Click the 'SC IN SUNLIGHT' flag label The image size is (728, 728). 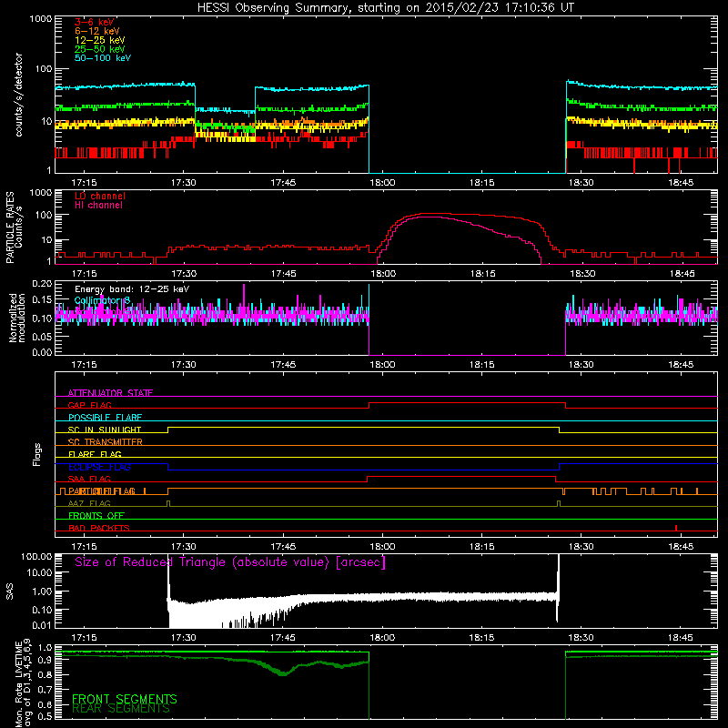105,430
